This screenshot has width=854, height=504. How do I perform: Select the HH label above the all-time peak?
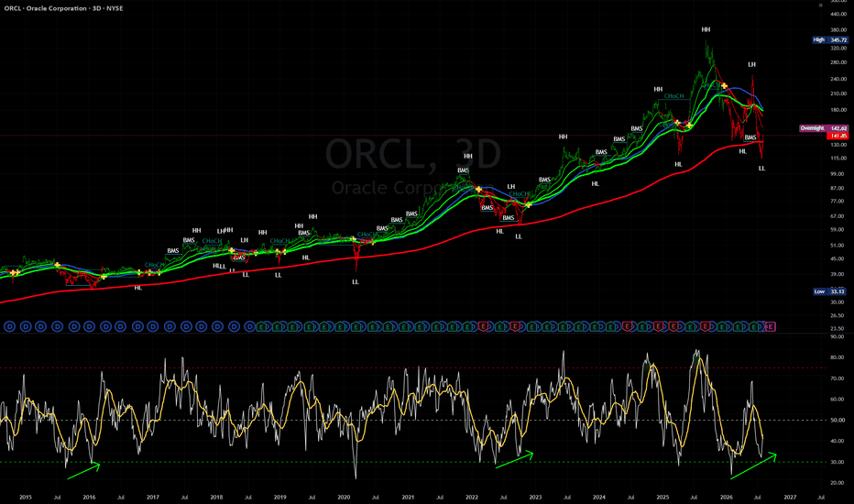tap(706, 29)
